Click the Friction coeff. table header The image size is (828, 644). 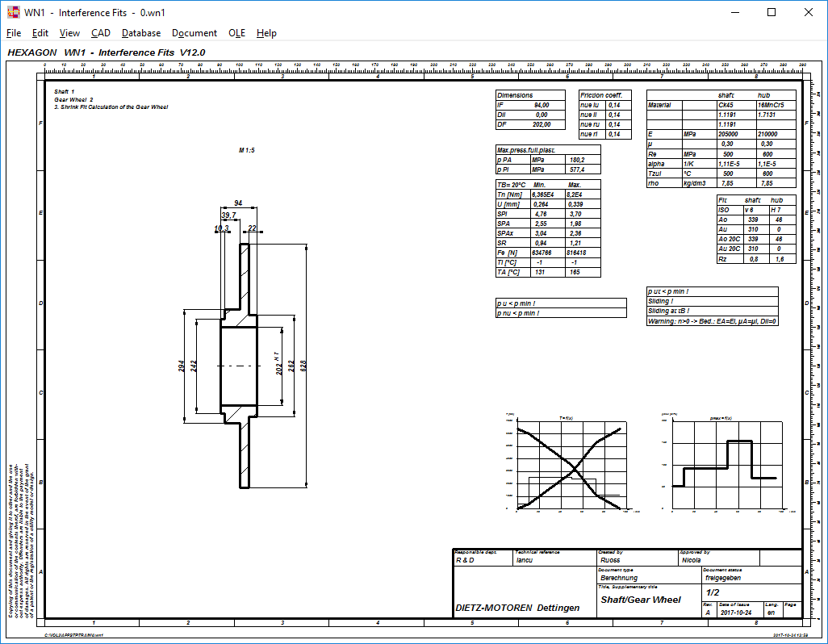602,95
